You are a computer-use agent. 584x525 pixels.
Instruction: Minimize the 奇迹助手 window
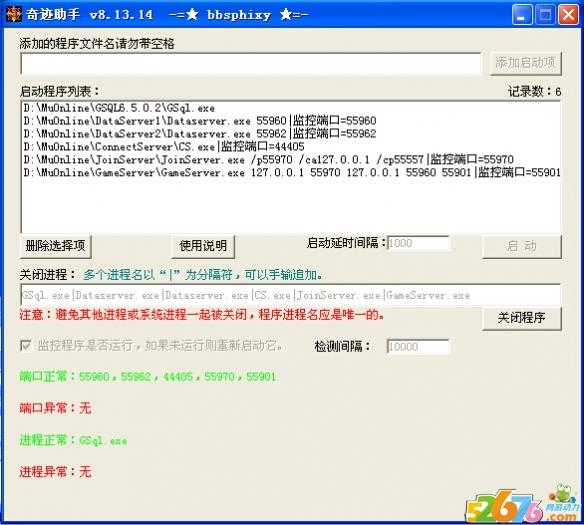pyautogui.click(x=522, y=15)
